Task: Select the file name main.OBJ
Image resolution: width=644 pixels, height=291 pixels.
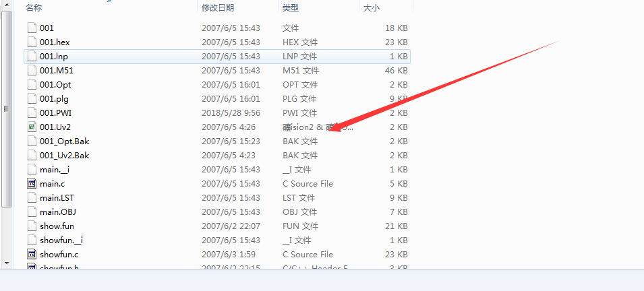Action: click(58, 212)
